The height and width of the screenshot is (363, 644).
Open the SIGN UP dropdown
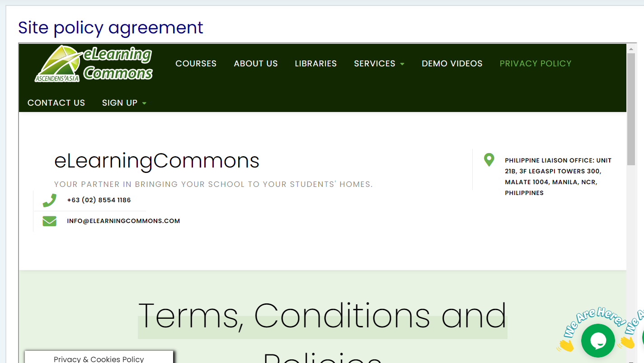point(120,102)
